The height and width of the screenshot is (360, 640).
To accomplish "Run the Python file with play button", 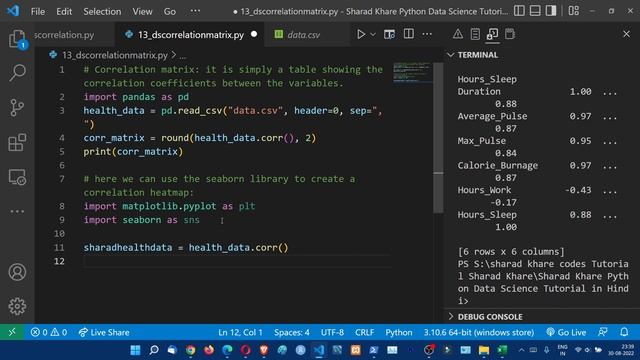I will (x=361, y=34).
